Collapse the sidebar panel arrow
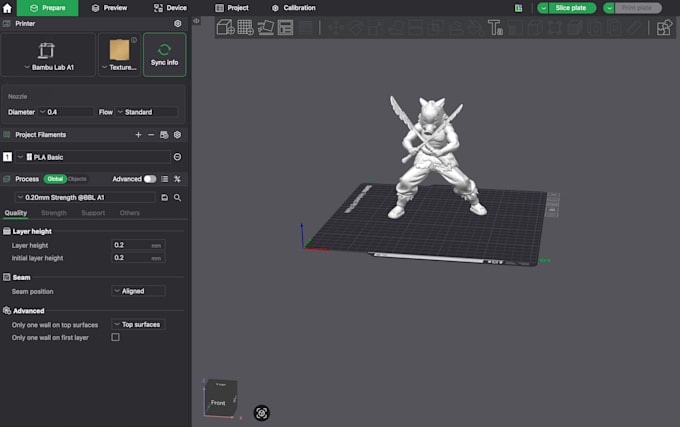This screenshot has height=427, width=680. 196,21
